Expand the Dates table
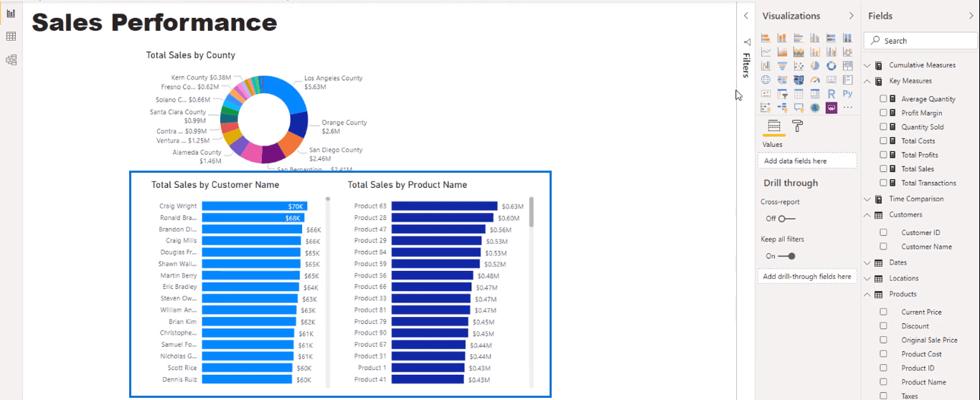Screen dimensions: 980x400 point(867,263)
